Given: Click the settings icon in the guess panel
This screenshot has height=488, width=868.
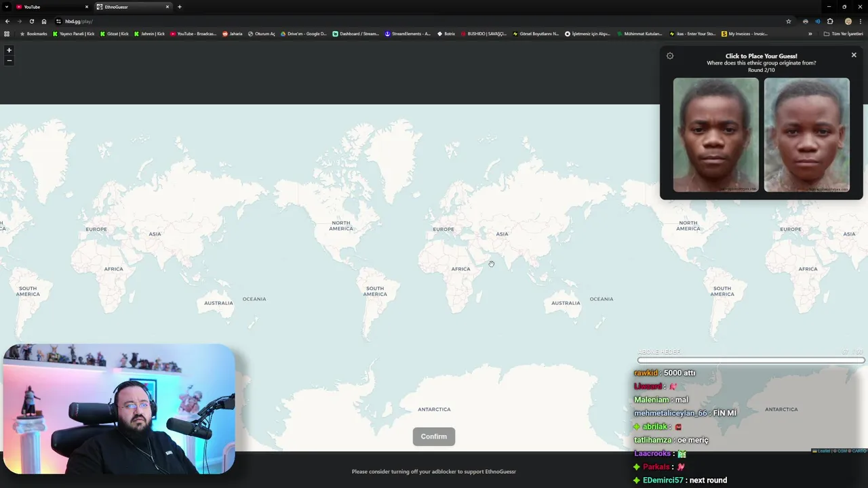Looking at the screenshot, I should click(x=670, y=56).
